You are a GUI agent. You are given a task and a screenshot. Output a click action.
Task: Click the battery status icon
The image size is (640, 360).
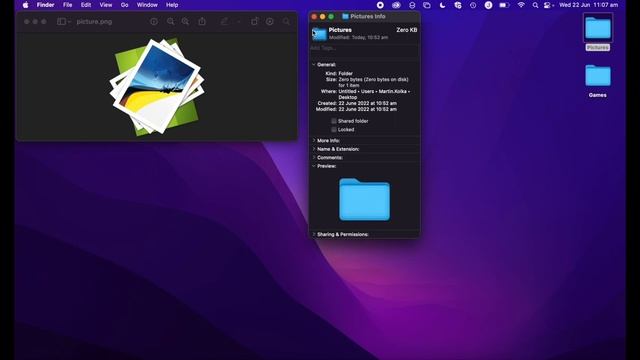tap(504, 5)
